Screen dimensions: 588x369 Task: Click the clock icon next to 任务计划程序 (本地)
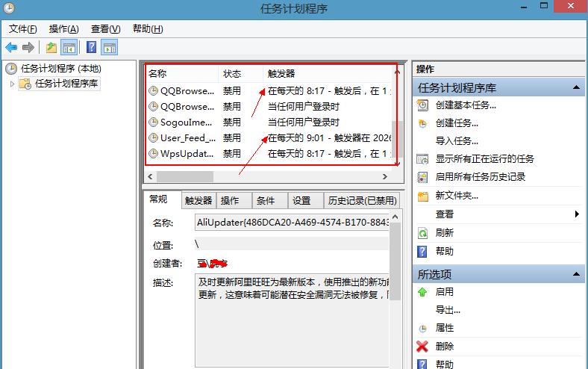(x=11, y=69)
